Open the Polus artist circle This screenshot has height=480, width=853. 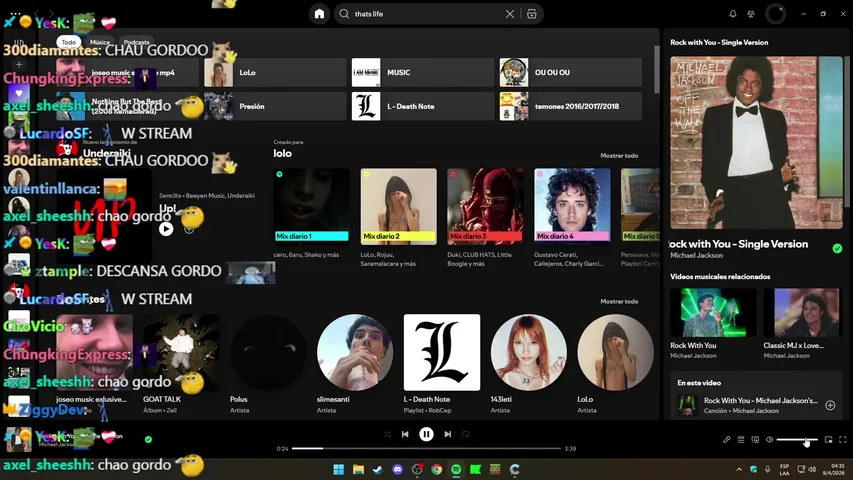pyautogui.click(x=268, y=352)
